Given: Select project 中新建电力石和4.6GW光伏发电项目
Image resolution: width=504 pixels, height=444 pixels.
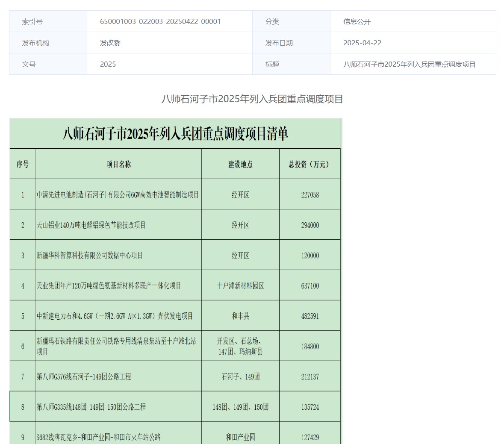Looking at the screenshot, I should 115,316.
